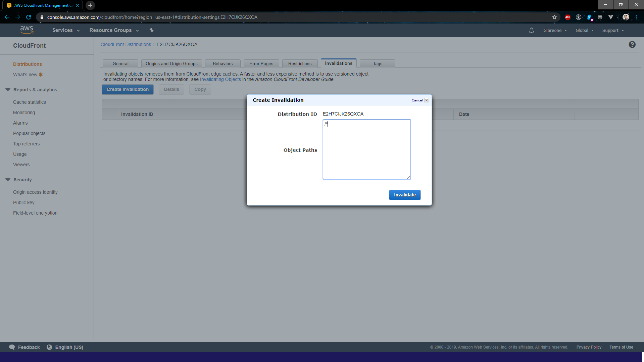Open Public key settings
The image size is (644, 362).
pos(24,202)
